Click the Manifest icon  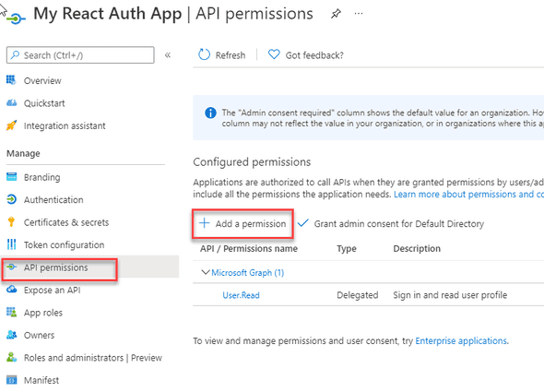(x=11, y=380)
